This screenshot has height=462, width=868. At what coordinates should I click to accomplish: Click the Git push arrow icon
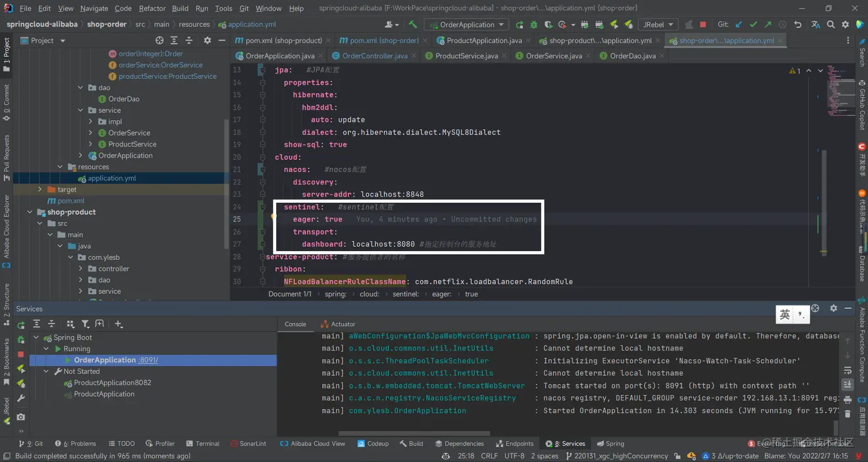pyautogui.click(x=768, y=25)
